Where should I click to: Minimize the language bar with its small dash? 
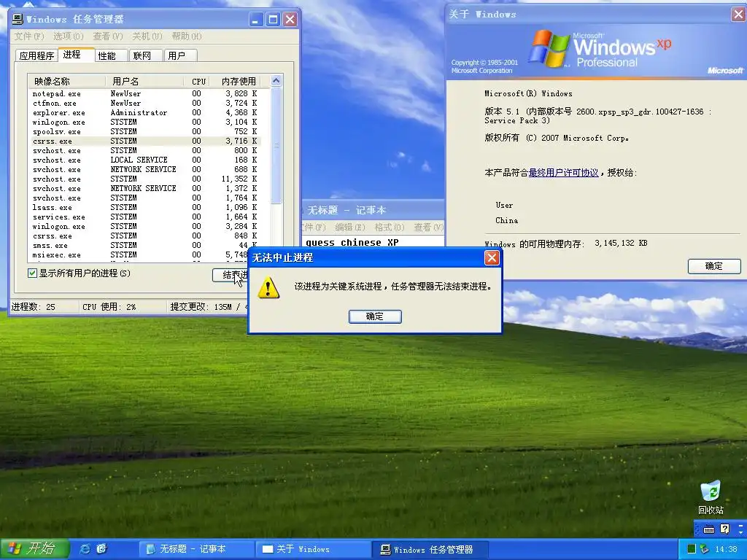point(741,525)
